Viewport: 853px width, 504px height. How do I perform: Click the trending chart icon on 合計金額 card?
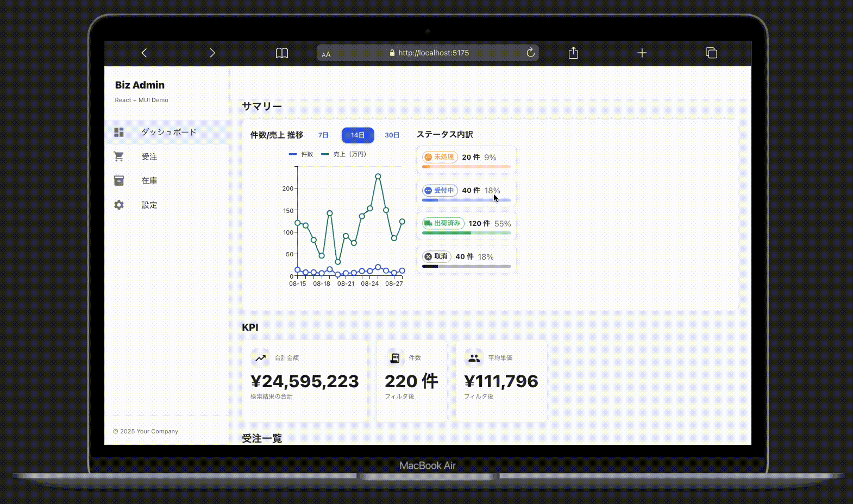click(x=261, y=358)
